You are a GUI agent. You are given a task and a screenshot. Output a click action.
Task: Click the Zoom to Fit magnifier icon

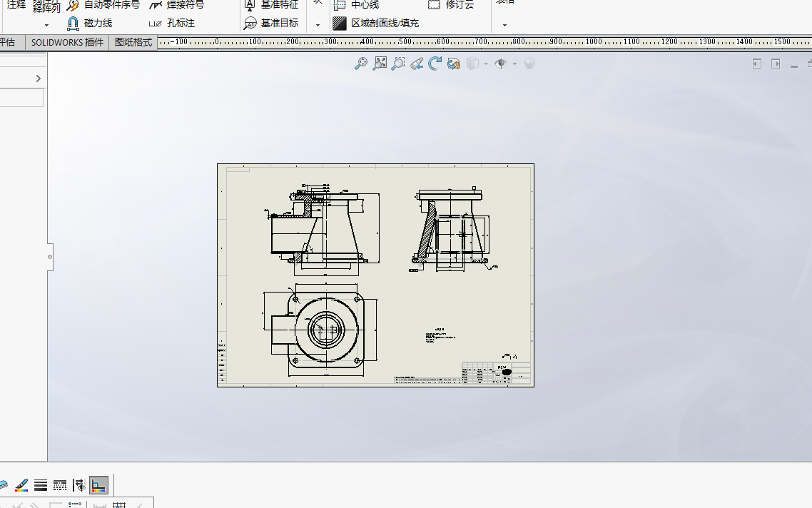[361, 63]
